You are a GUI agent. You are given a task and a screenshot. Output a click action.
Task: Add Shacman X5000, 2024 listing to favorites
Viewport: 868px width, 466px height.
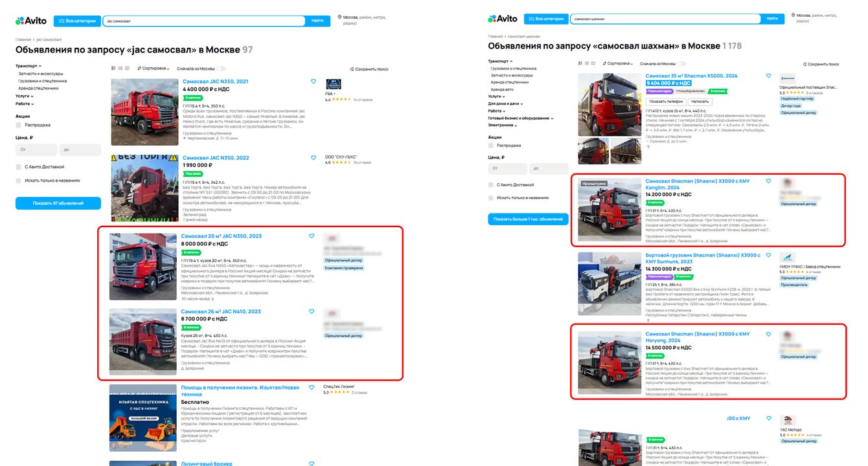coord(769,76)
